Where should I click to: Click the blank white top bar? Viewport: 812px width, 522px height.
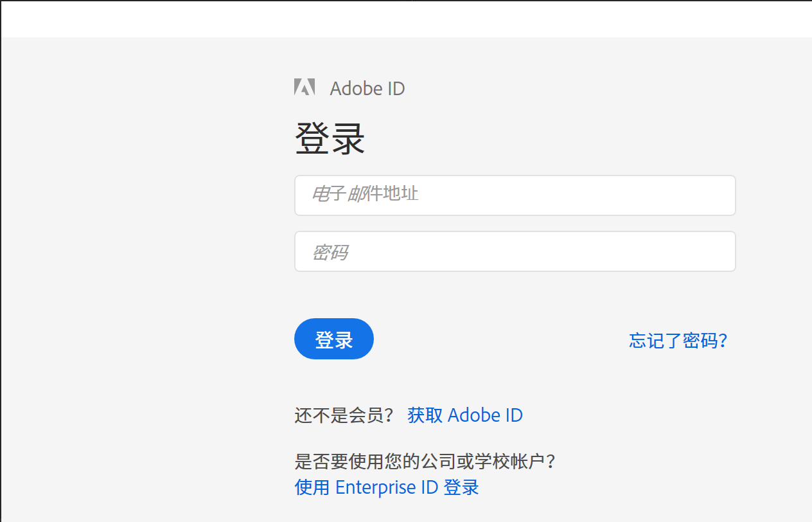click(x=406, y=19)
